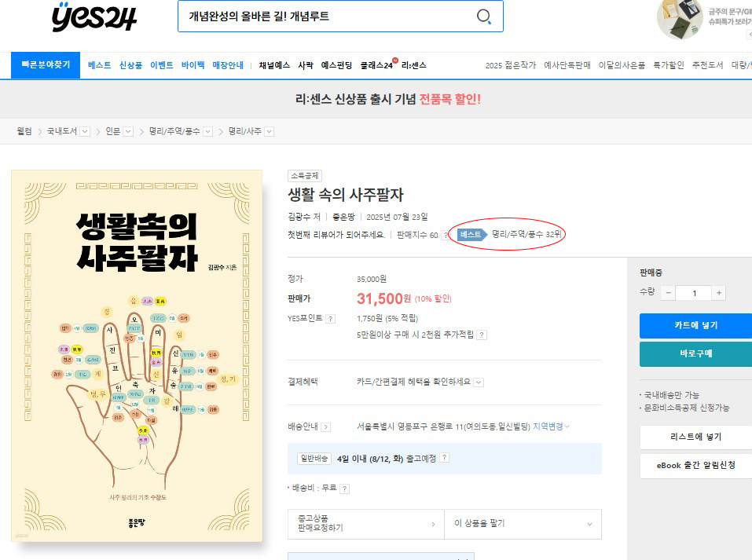Screen dimensions: 752x560
Task: Go to 리:센스 in the navigation bar
Action: click(414, 65)
